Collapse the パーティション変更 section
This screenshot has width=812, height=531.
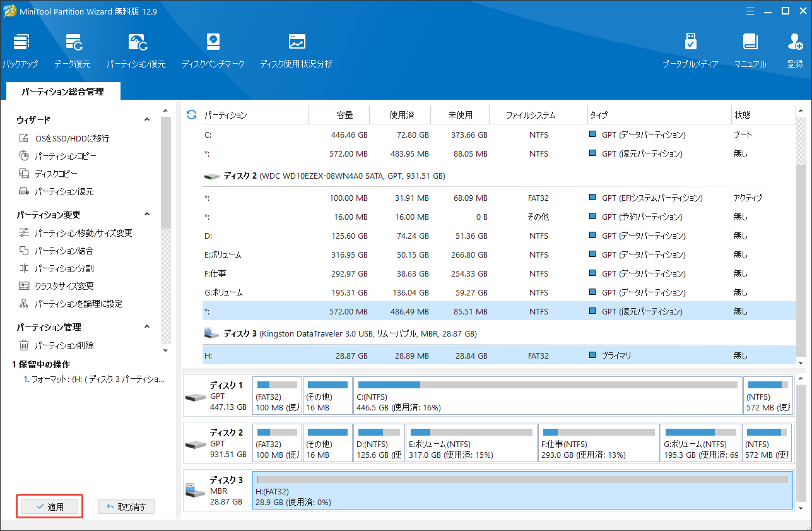pos(147,215)
